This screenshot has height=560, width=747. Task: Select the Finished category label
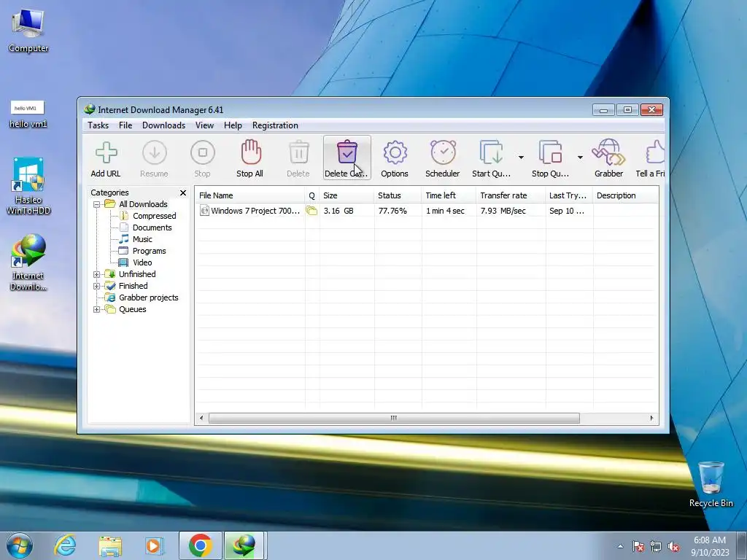(x=133, y=286)
